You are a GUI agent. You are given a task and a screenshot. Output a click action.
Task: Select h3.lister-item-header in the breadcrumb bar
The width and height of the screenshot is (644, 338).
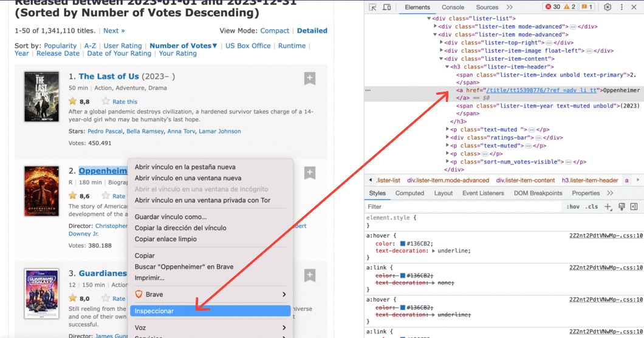[590, 180]
